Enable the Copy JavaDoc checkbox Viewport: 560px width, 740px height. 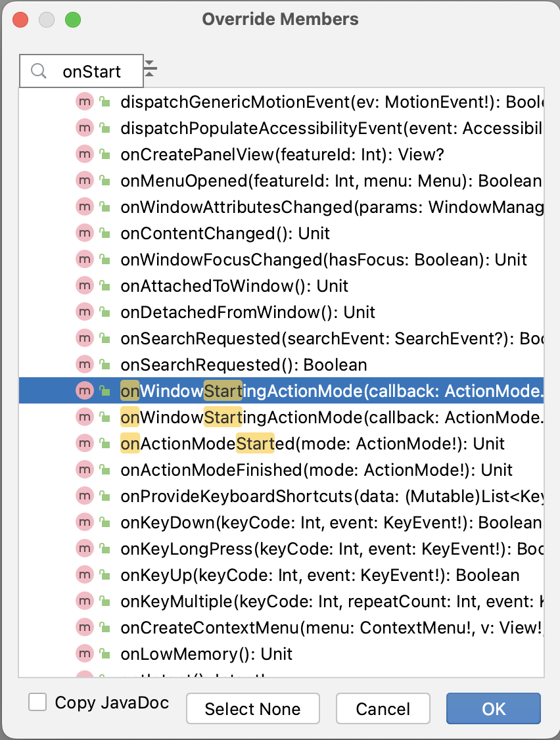click(38, 703)
